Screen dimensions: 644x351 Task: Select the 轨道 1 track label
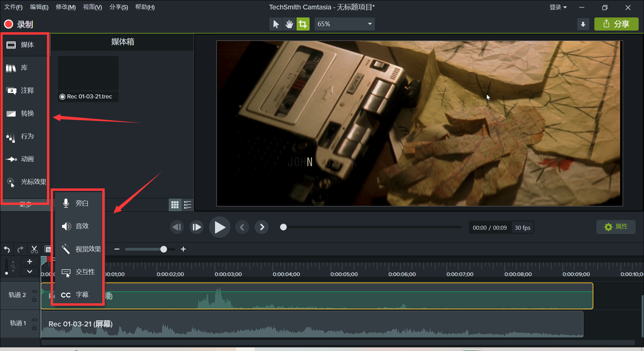(x=18, y=323)
